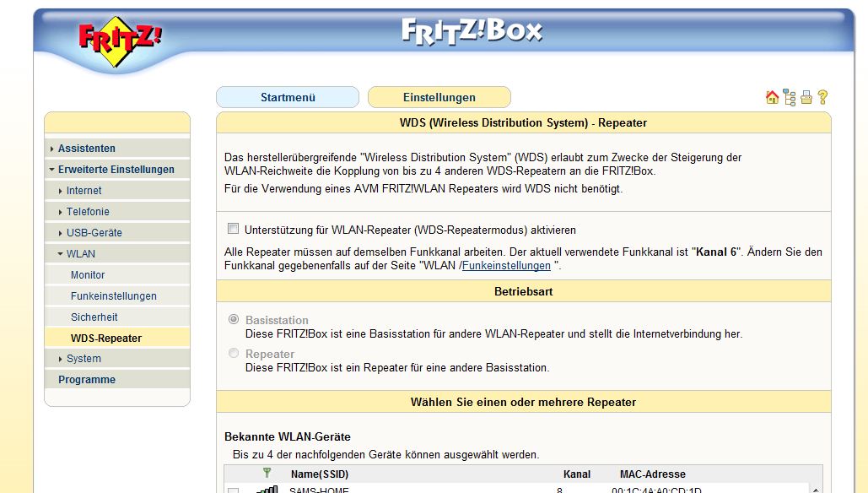Click the USB-Geräte sidebar label
The width and height of the screenshot is (868, 493).
point(94,233)
